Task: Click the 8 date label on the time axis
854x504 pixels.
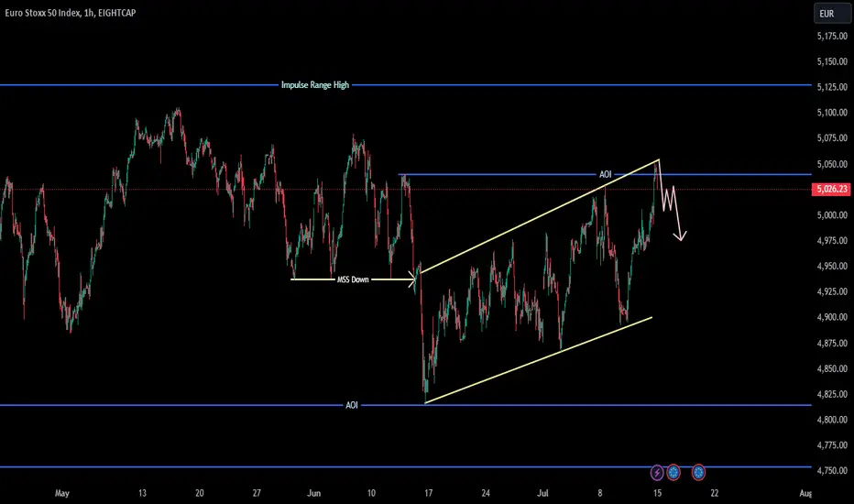Action: coord(600,493)
